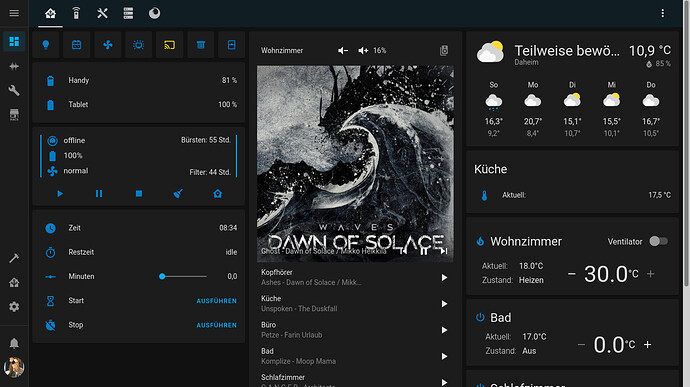Click the Bad thermostat power icon
The image size is (690, 387).
pos(480,317)
